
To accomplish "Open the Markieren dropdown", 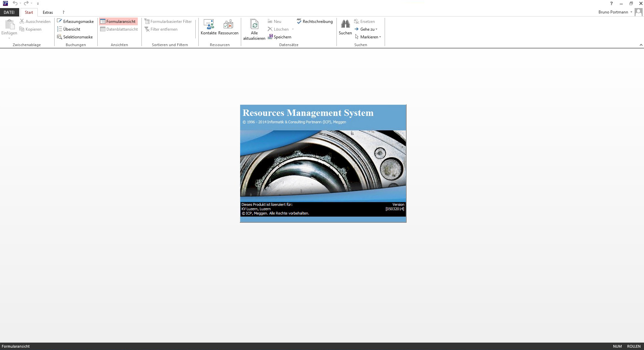I will (x=368, y=37).
